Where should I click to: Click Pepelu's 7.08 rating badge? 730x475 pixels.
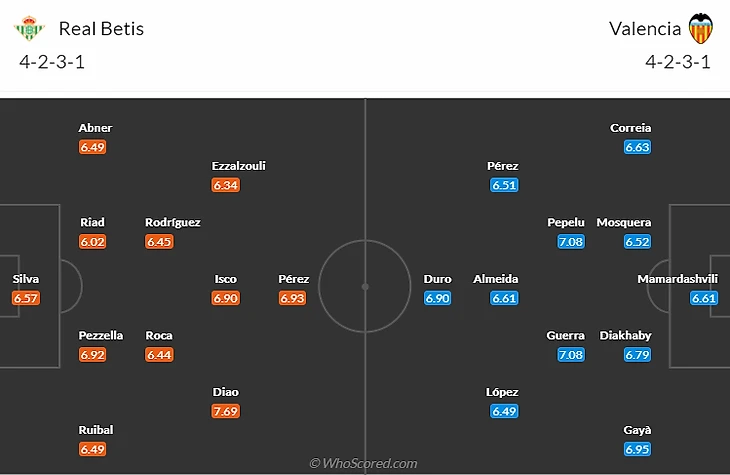[571, 241]
